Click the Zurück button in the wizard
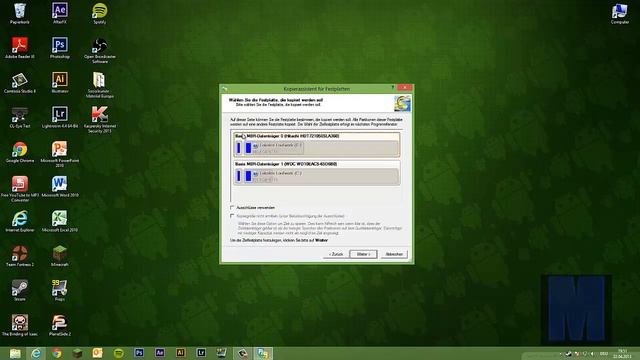Screen dimensions: 640x360 tap(336, 254)
